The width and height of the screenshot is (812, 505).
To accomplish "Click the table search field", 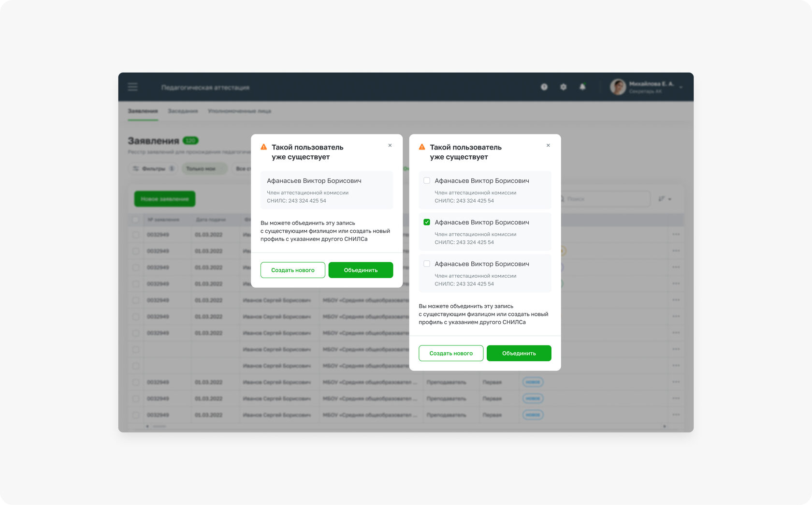I will (x=604, y=199).
